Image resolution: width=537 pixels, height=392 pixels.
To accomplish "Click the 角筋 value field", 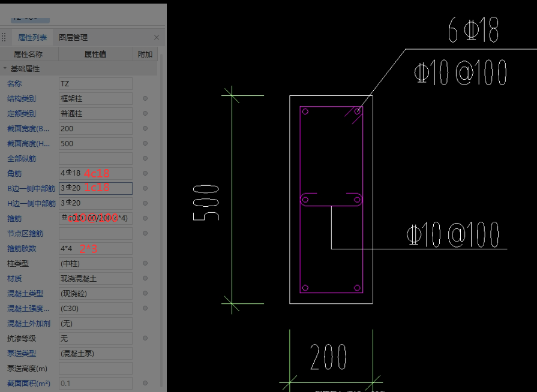I will [95, 173].
